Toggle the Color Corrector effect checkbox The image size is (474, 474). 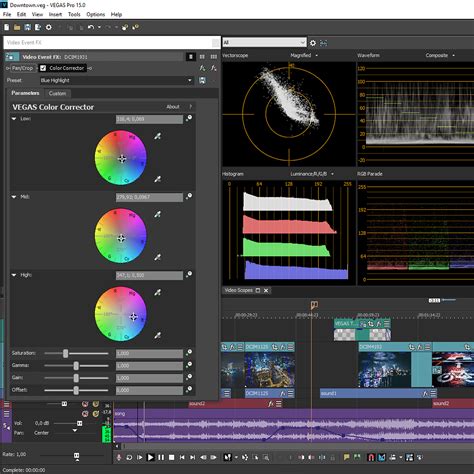pos(43,68)
